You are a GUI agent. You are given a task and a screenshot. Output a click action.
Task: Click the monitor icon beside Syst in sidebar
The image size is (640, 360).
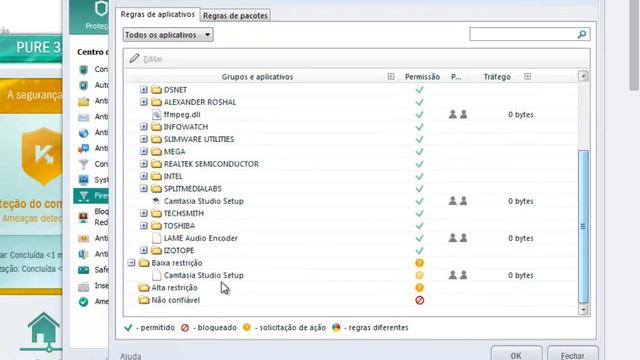pos(83,180)
